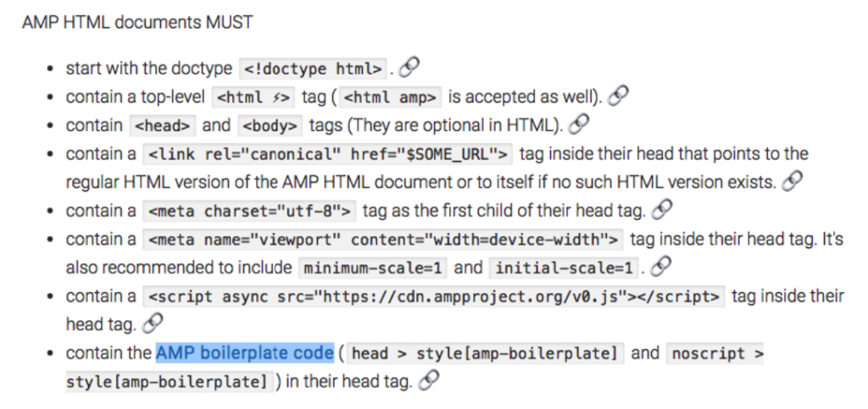Click the link rel="canonical" code snippet

[328, 154]
